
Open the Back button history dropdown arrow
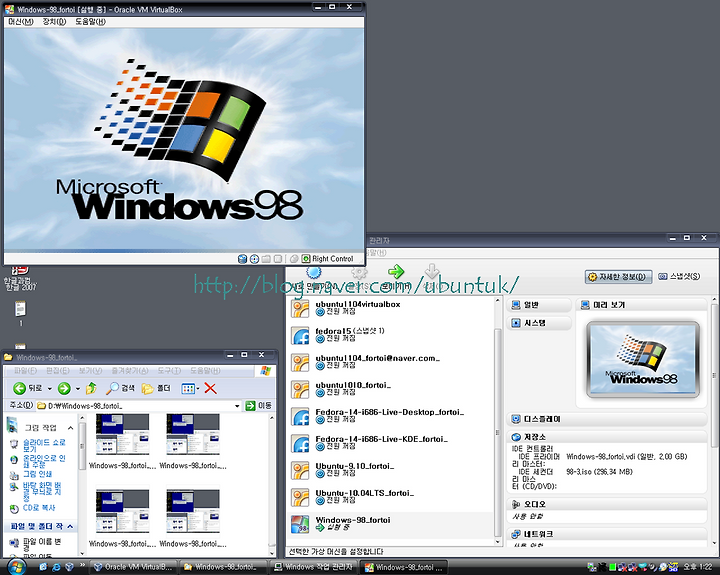[x=50, y=389]
